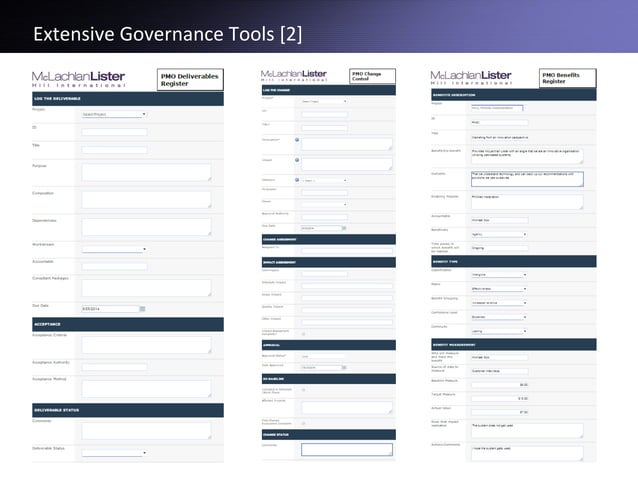
Task: Click help icon beside Change Control Description field
Action: click(297, 140)
